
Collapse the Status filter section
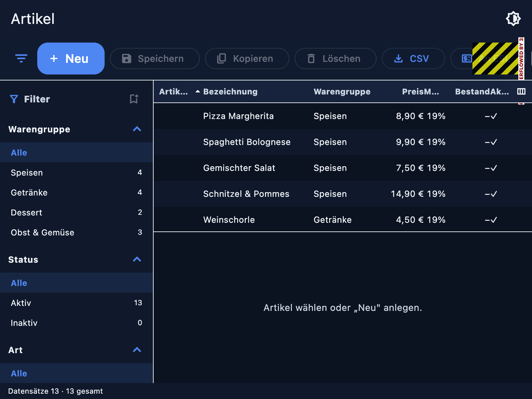coord(137,259)
